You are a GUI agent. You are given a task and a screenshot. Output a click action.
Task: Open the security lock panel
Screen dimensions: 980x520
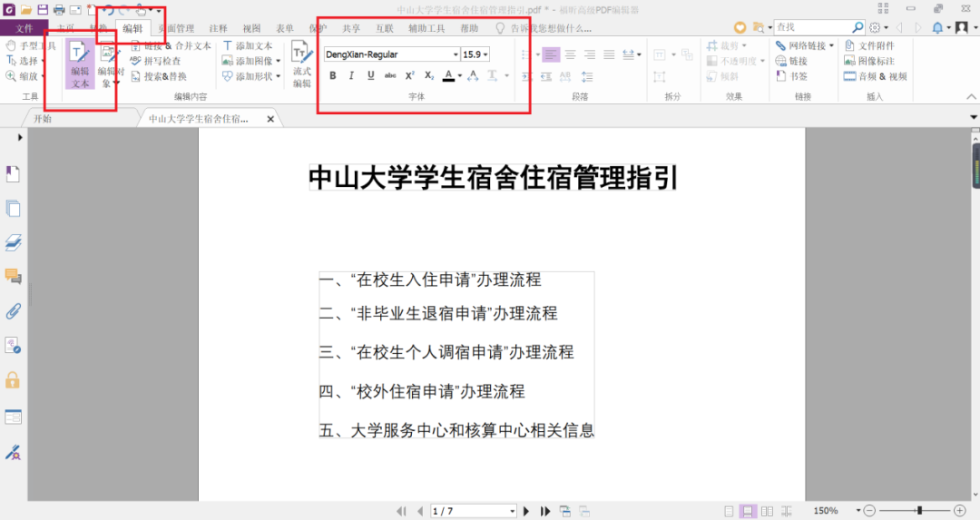[x=13, y=380]
